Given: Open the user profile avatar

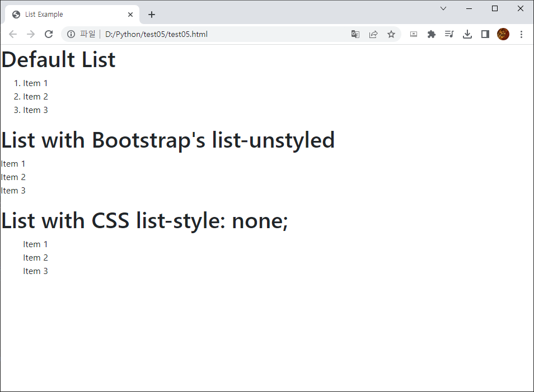Looking at the screenshot, I should pyautogui.click(x=503, y=34).
